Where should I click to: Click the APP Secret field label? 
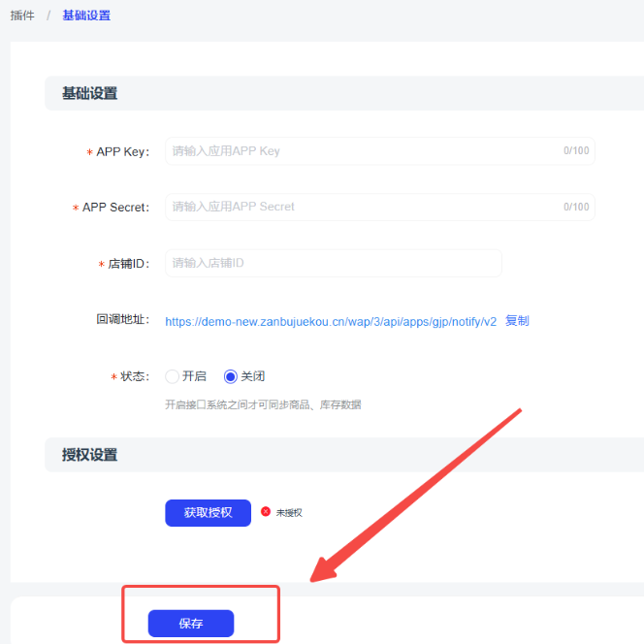pyautogui.click(x=115, y=208)
